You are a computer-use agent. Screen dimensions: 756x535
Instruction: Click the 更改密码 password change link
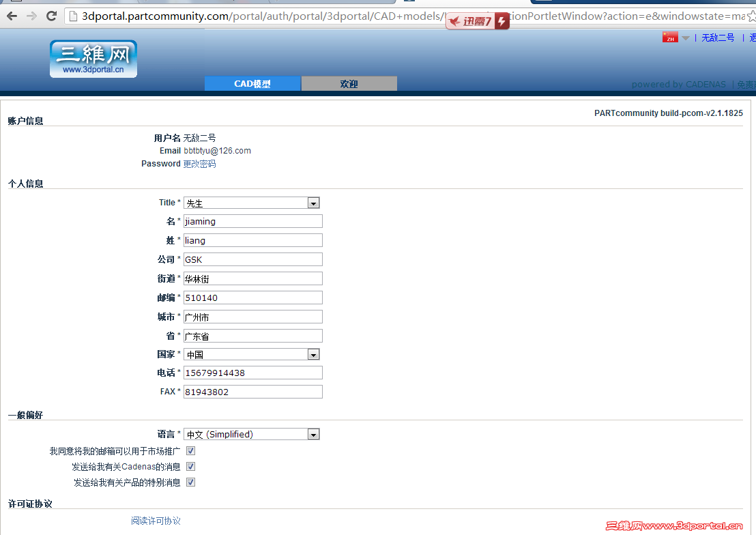pos(199,163)
